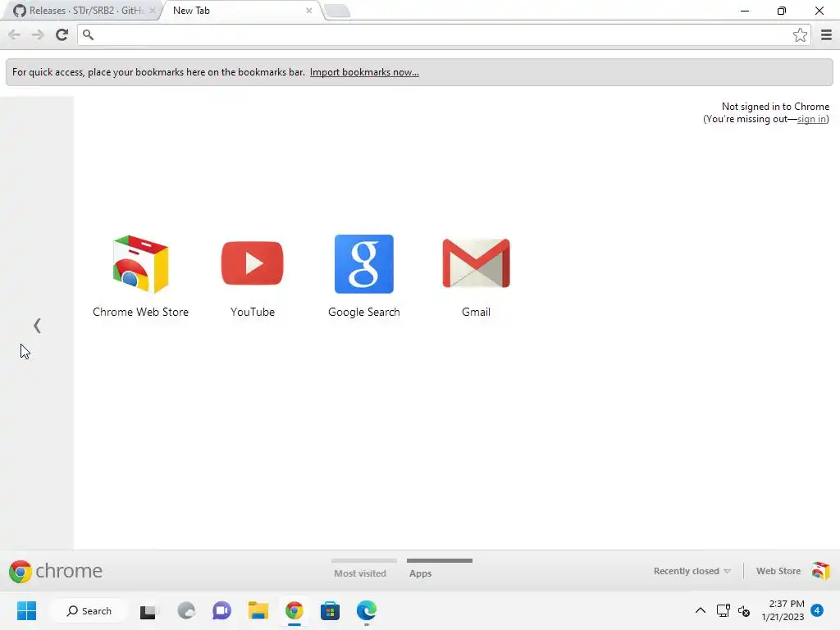Image resolution: width=840 pixels, height=630 pixels.
Task: Click the Gmail label text
Action: (x=476, y=312)
